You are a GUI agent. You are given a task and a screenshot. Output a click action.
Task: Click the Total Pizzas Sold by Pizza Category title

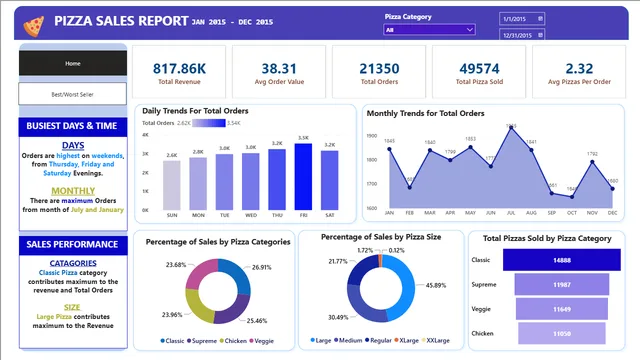[547, 239]
